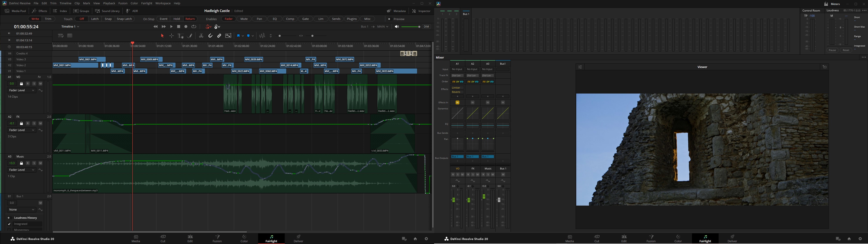Viewport: 868px width, 244px height.
Task: Open the MAIN monitor output dropdown
Action: [383, 27]
